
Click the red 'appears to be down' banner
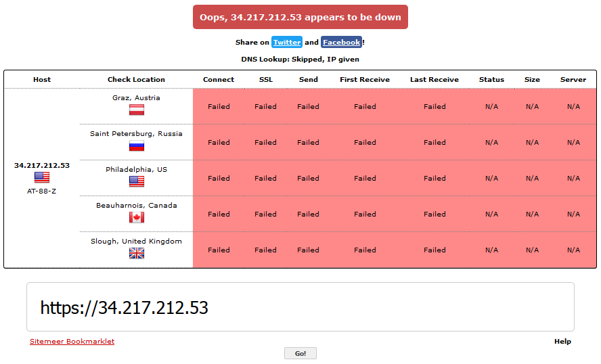[x=300, y=17]
